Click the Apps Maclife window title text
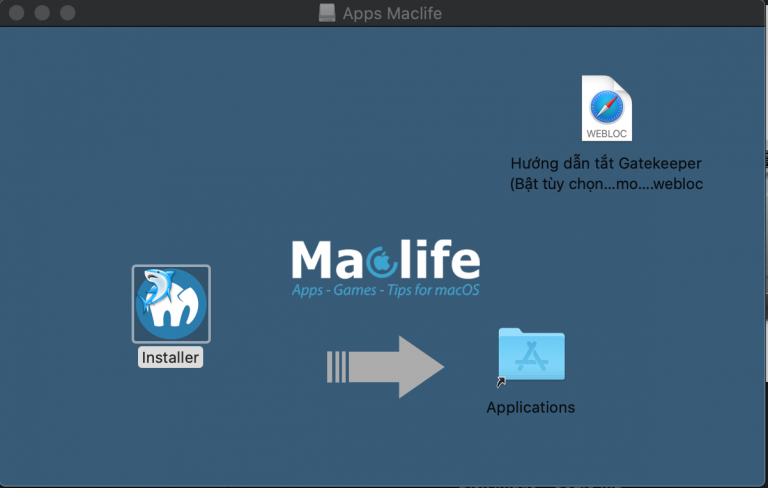768x488 pixels. coord(392,13)
